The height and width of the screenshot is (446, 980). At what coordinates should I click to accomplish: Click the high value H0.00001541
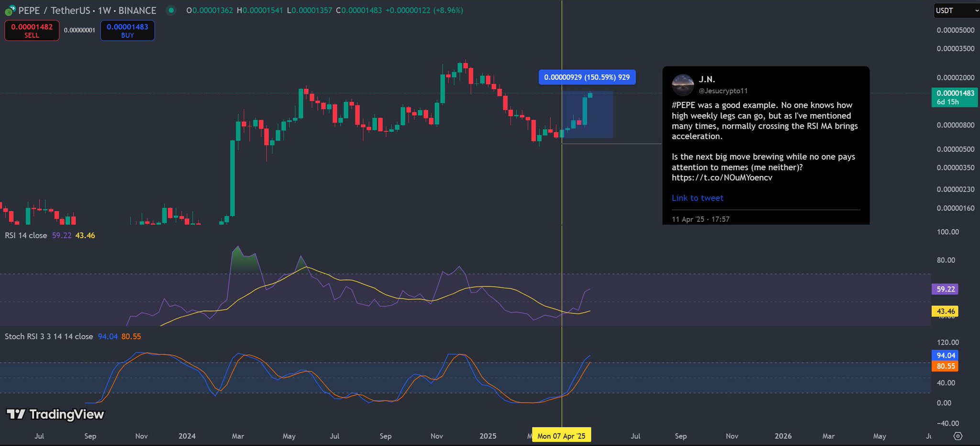tap(260, 11)
